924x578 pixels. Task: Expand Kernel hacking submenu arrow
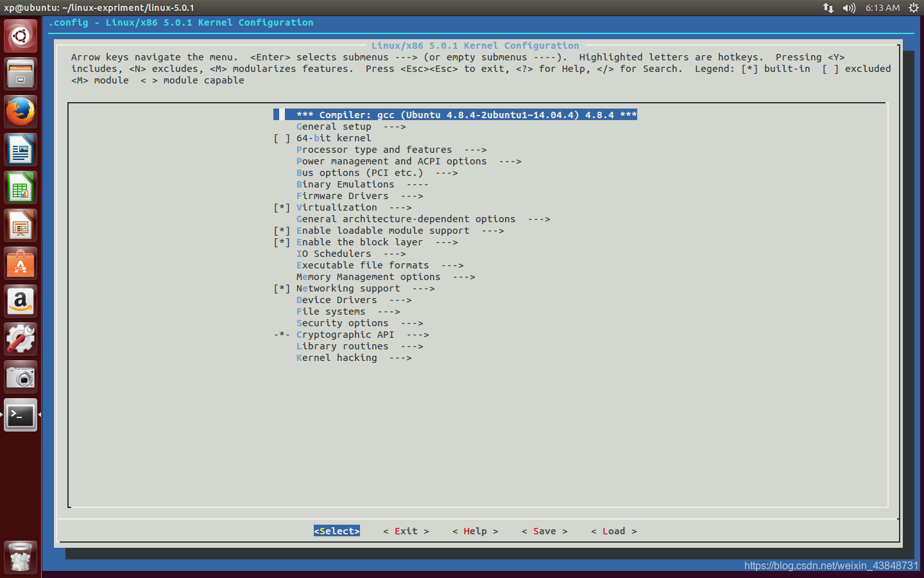pos(400,358)
